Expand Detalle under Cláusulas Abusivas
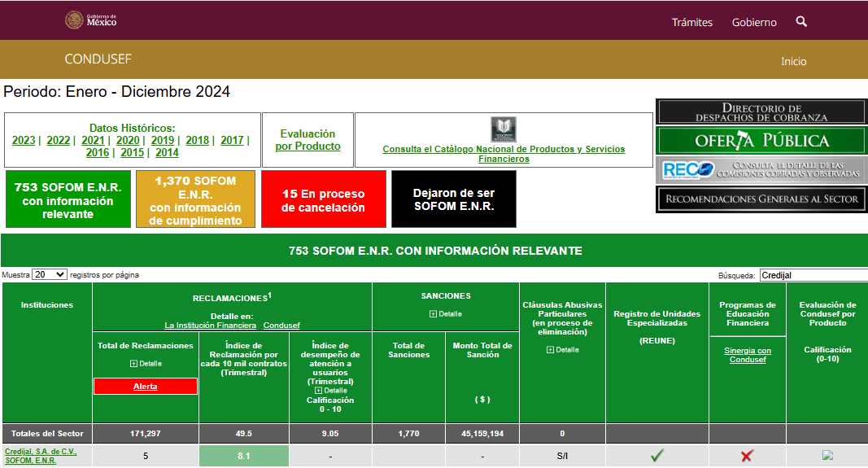 point(562,349)
